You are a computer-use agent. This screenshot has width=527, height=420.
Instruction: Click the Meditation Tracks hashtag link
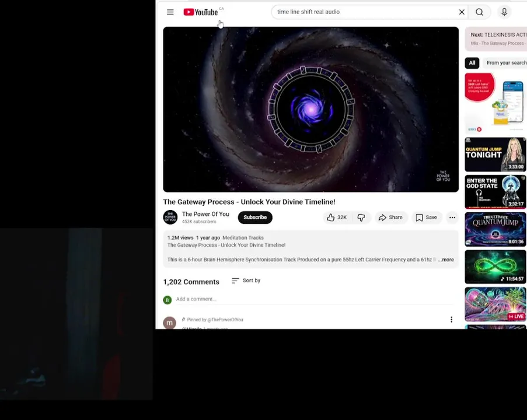click(243, 237)
